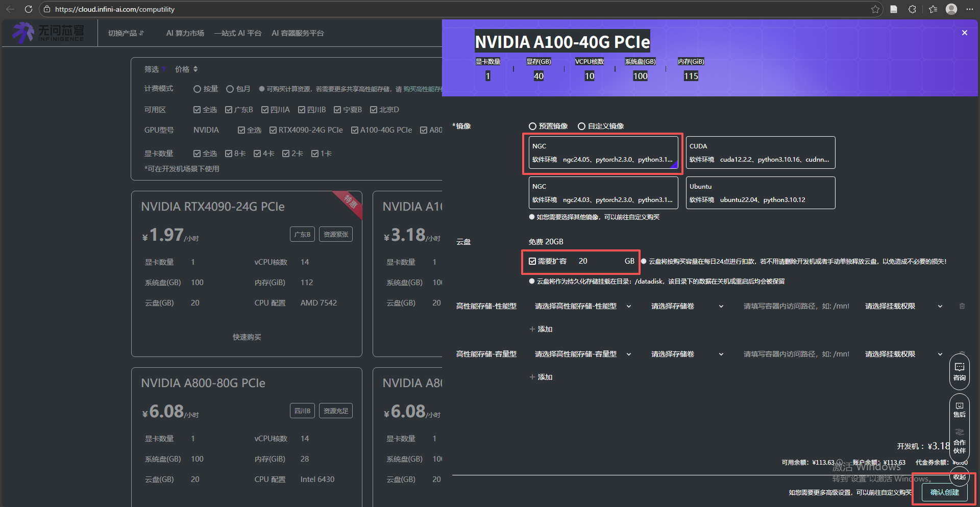Click the 购买高性能存储 link
Screen dimensions: 980x507
click(423, 89)
